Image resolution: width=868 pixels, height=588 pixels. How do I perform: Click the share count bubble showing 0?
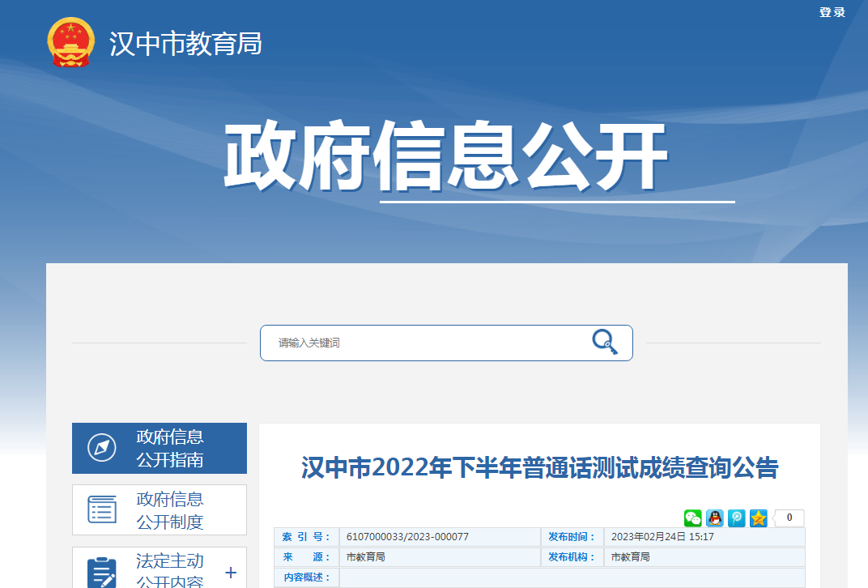789,518
